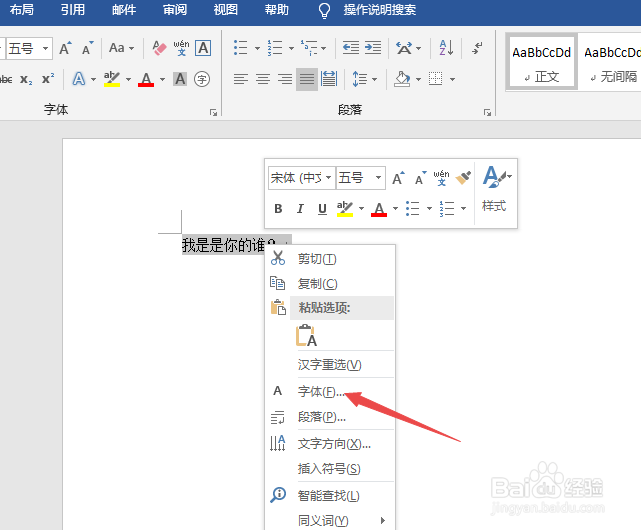Click mini toolbar format painter brush

point(463,178)
